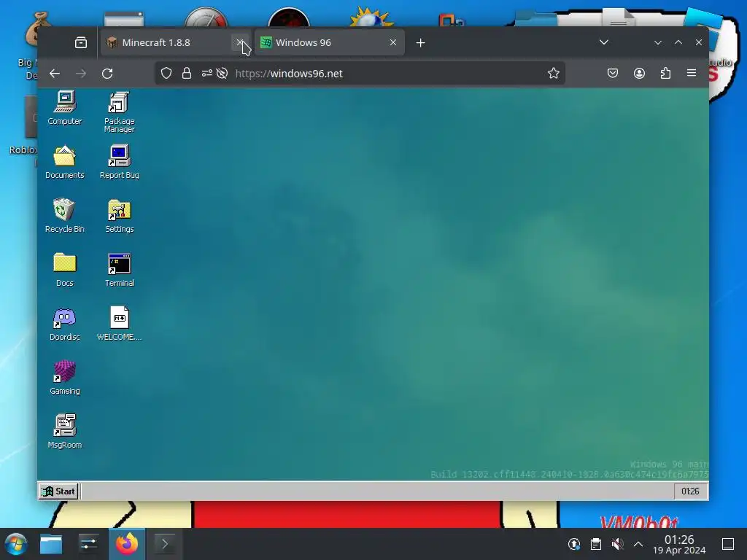747x560 pixels.
Task: Open the Firefox account menu
Action: tap(639, 73)
